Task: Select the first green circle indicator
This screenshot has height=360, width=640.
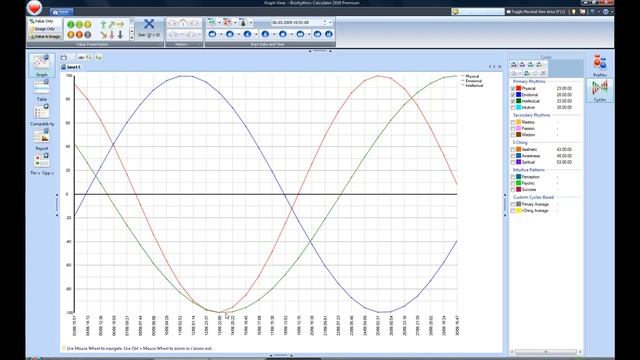Action: [x=71, y=24]
